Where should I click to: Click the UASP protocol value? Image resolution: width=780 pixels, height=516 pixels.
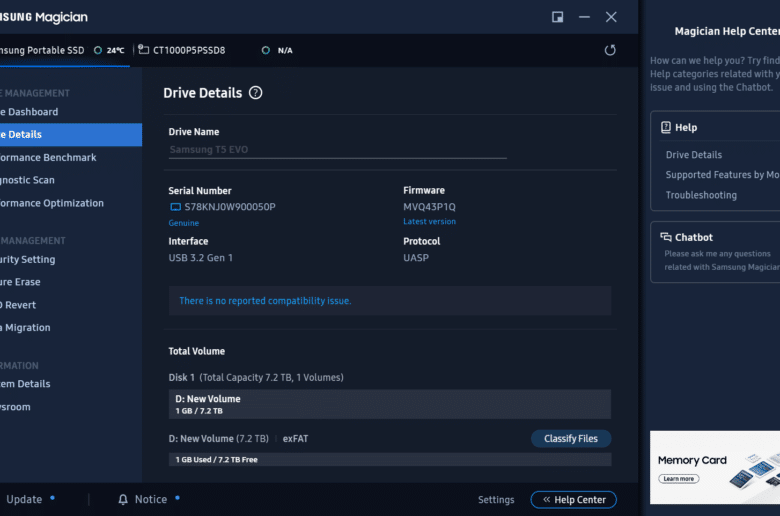[x=416, y=258]
